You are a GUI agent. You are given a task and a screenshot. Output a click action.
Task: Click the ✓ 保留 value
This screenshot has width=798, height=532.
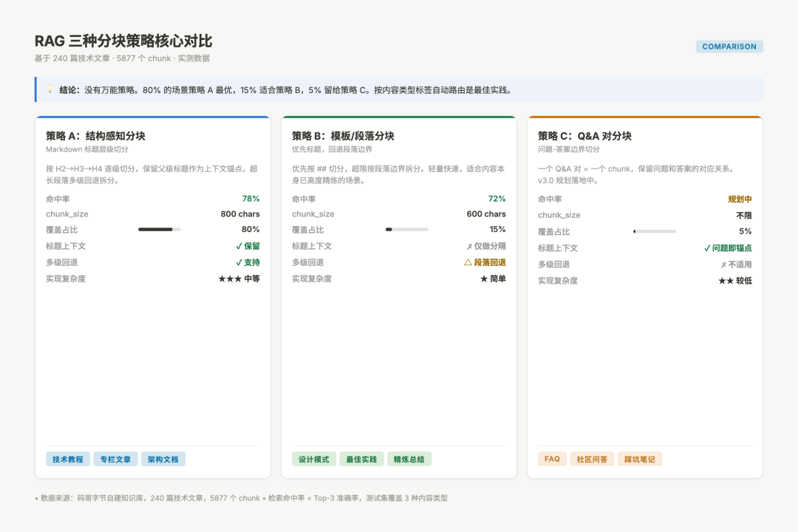point(248,246)
